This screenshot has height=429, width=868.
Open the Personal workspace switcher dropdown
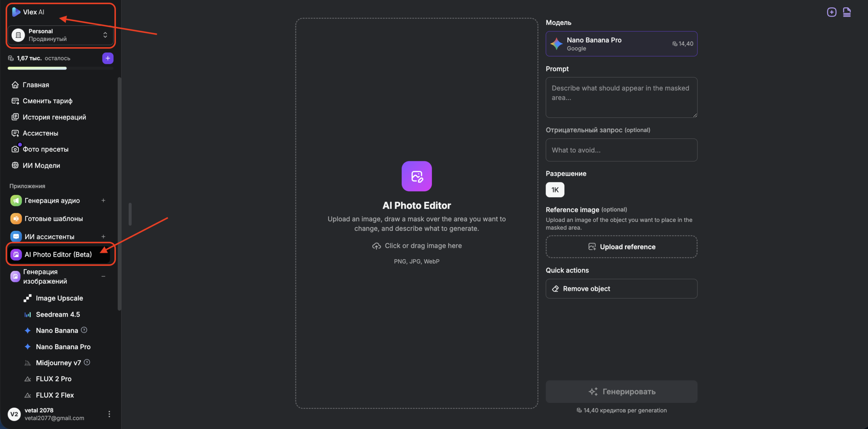[60, 35]
